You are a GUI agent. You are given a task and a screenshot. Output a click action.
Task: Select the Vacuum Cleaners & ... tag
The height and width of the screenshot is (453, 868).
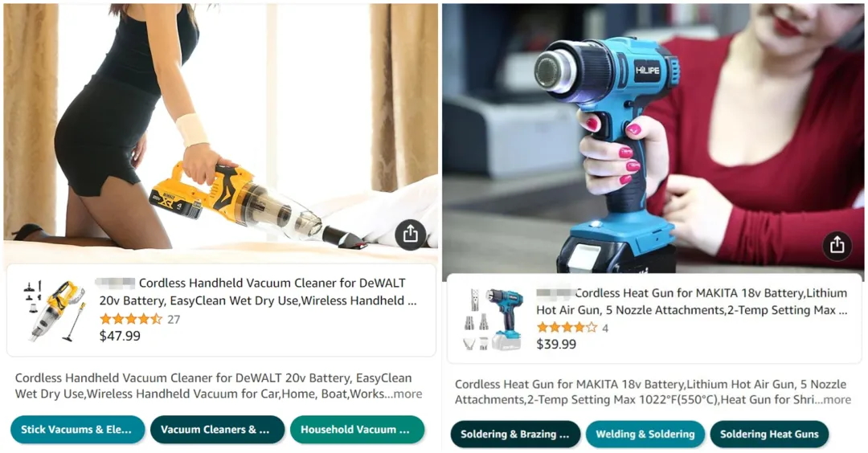(217, 430)
